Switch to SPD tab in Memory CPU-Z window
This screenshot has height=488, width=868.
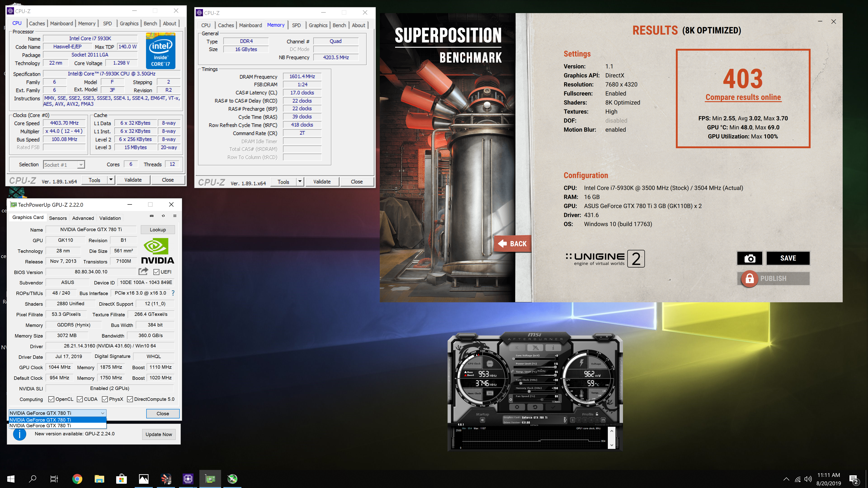point(297,25)
